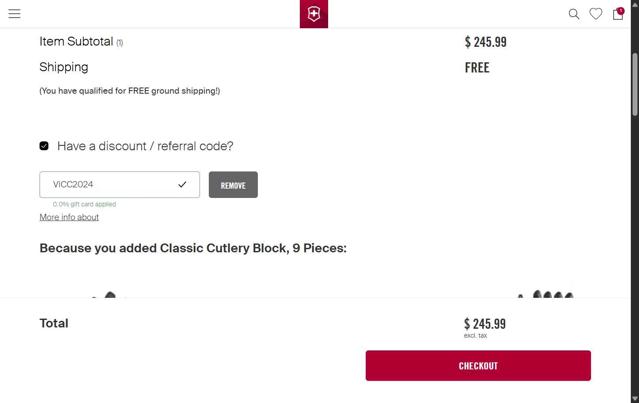Click the FREE shipping value
The image size is (639, 403).
(x=477, y=68)
